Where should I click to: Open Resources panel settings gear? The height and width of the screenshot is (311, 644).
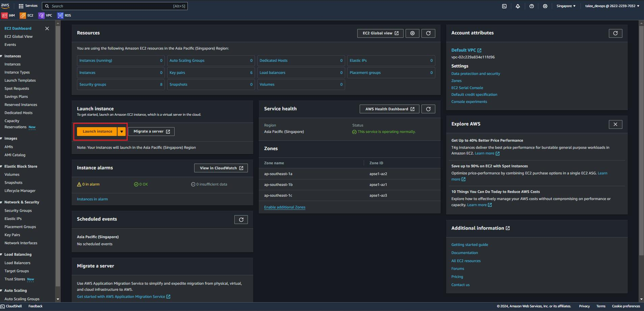click(x=412, y=33)
